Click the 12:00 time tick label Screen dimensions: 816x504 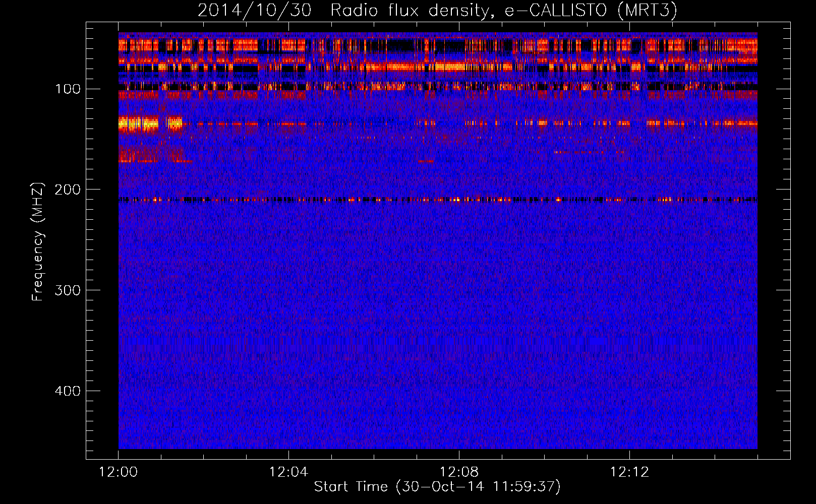coord(119,472)
